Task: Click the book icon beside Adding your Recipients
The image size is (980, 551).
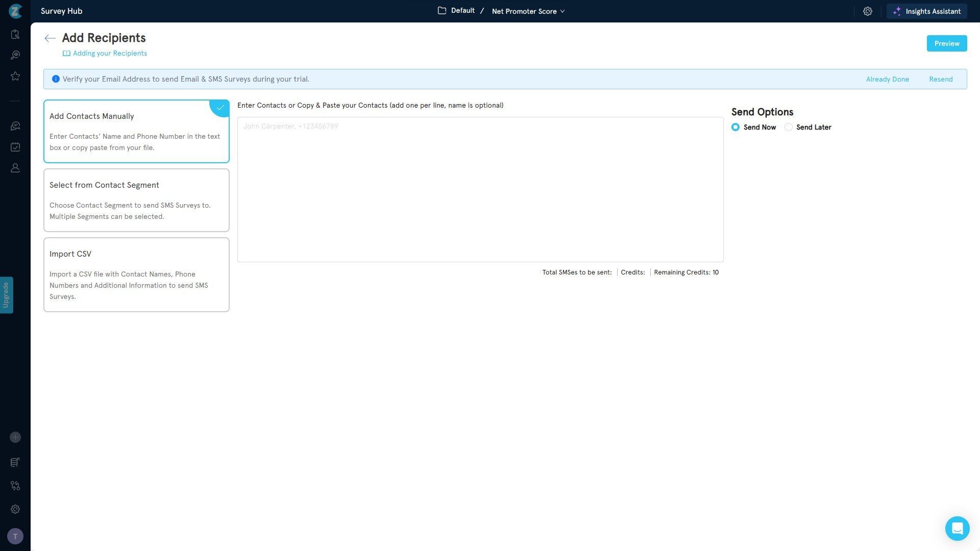Action: 66,54
